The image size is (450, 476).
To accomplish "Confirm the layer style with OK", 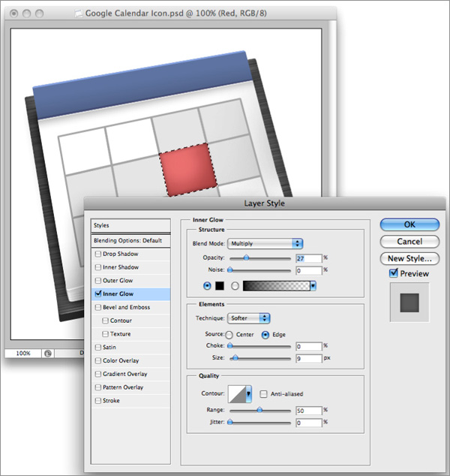I will coord(409,224).
